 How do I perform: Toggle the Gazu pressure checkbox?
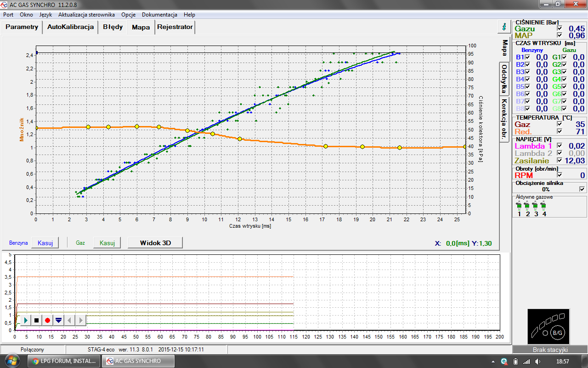click(x=560, y=29)
